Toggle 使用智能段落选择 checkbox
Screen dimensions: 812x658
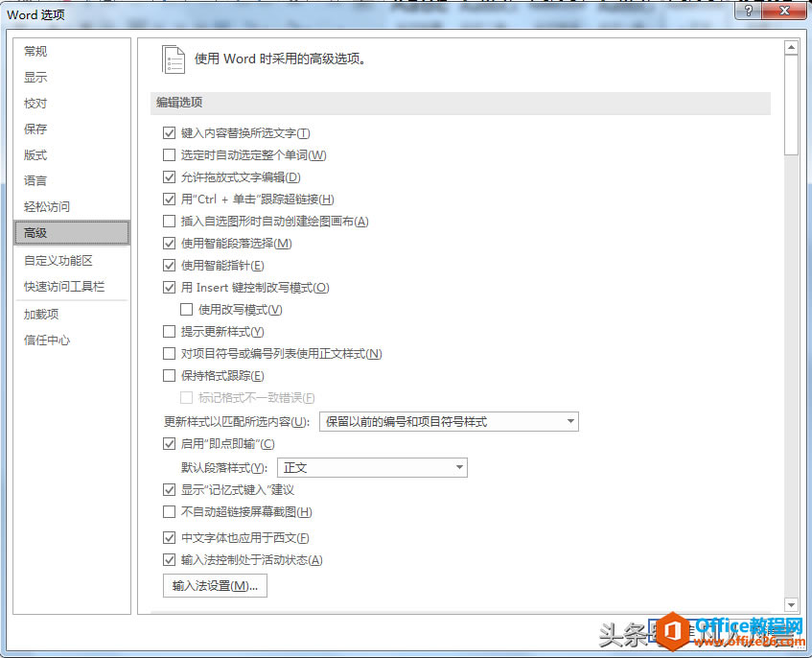pyautogui.click(x=169, y=243)
